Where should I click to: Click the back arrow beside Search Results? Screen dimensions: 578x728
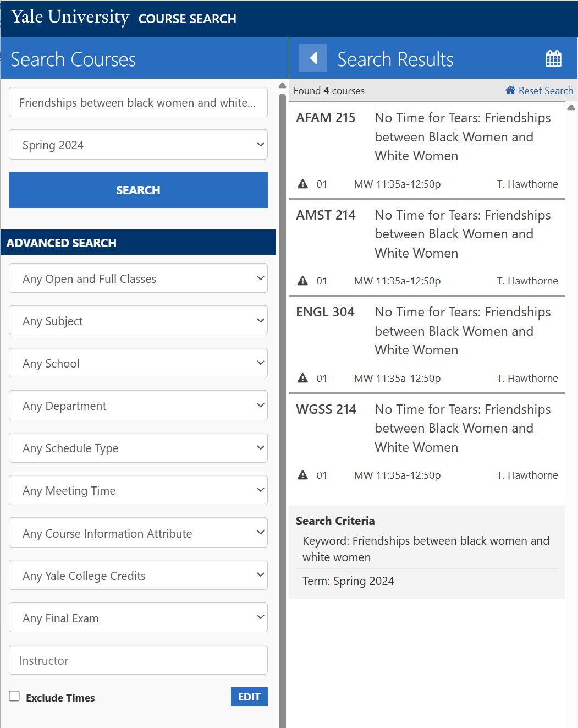pyautogui.click(x=313, y=58)
